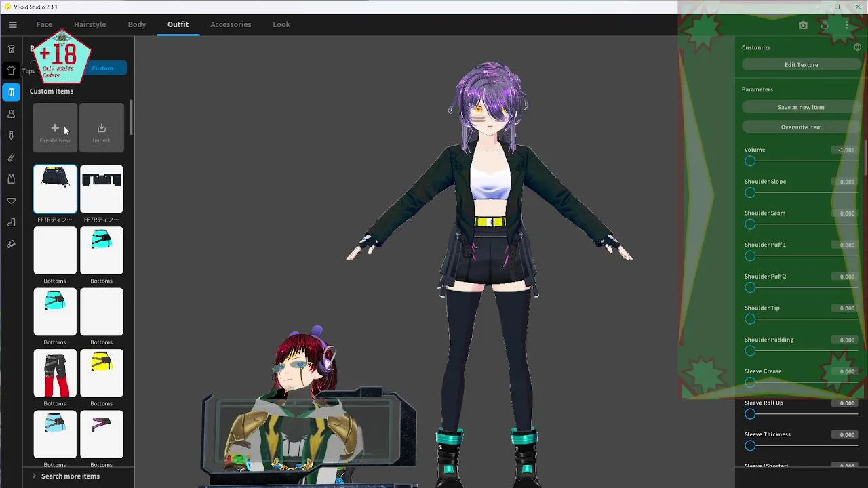Select the Arm accessories category icon
The width and height of the screenshot is (868, 488).
coord(11,157)
